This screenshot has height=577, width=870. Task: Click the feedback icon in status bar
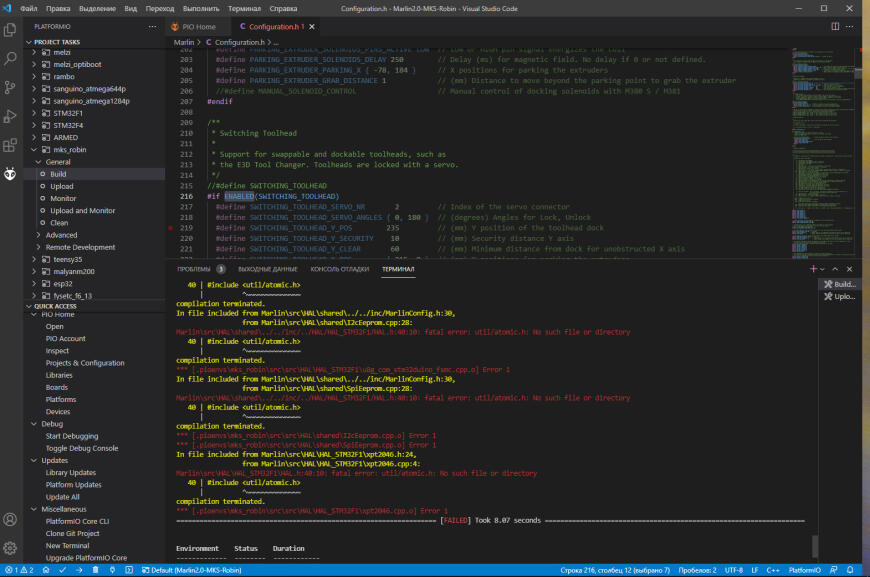coord(833,570)
